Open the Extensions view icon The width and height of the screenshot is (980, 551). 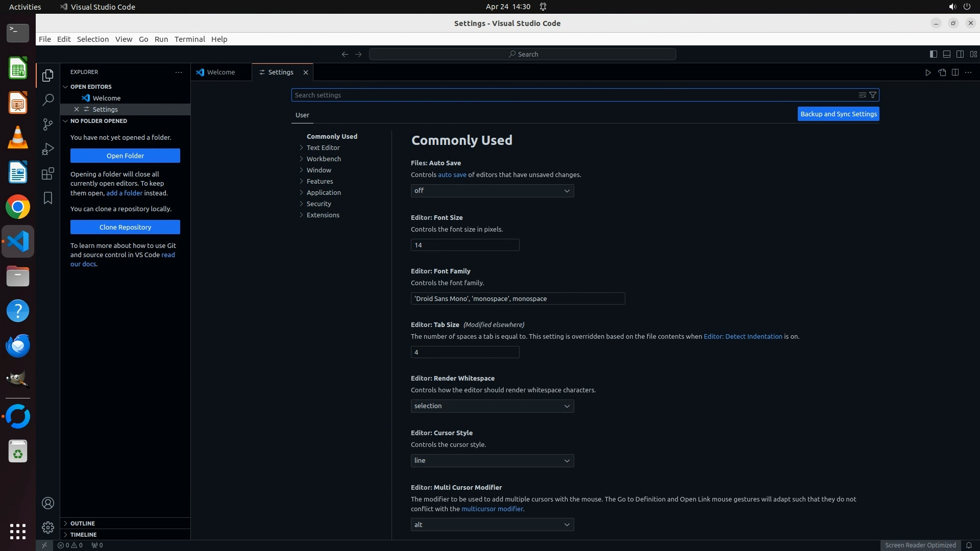tap(48, 173)
